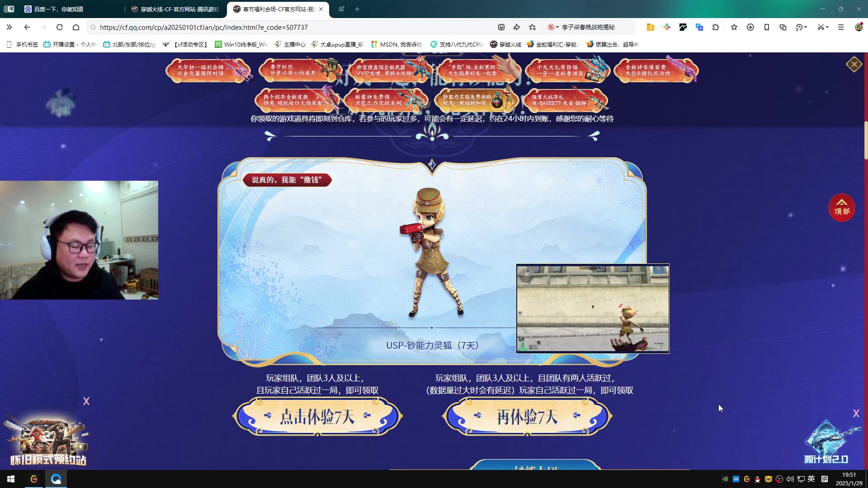Open the Win10纯净版 bookmark
The width and height of the screenshot is (868, 488).
click(x=241, y=44)
